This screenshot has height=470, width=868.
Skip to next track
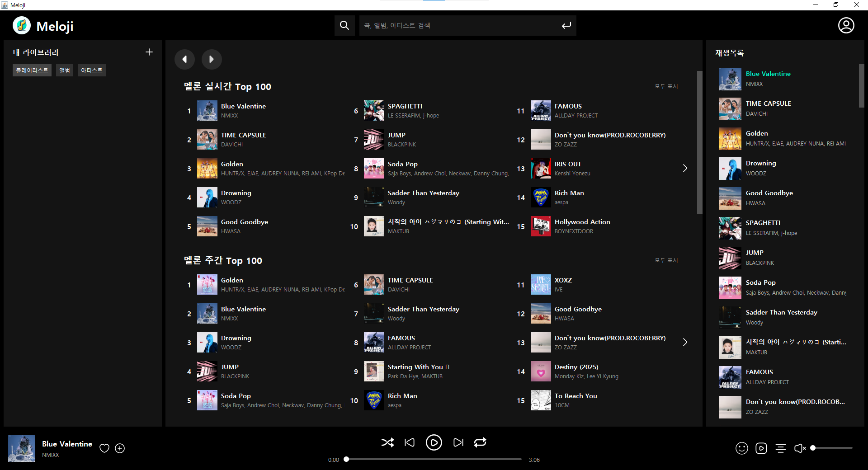pos(458,442)
